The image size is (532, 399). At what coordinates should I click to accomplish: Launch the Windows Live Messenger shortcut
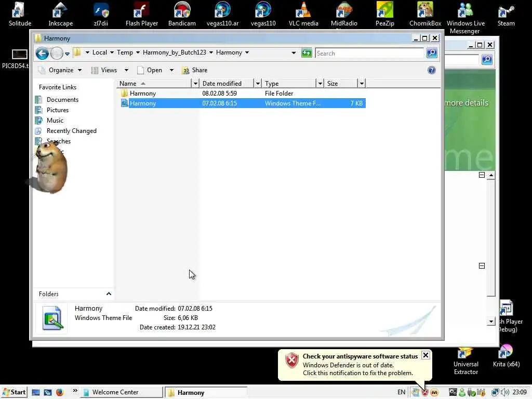pyautogui.click(x=465, y=18)
